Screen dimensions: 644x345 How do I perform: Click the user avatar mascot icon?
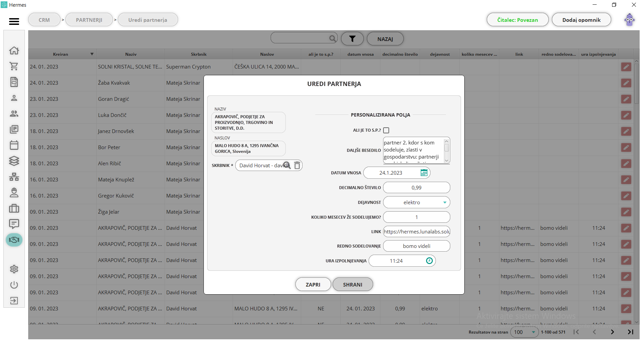pos(630,20)
